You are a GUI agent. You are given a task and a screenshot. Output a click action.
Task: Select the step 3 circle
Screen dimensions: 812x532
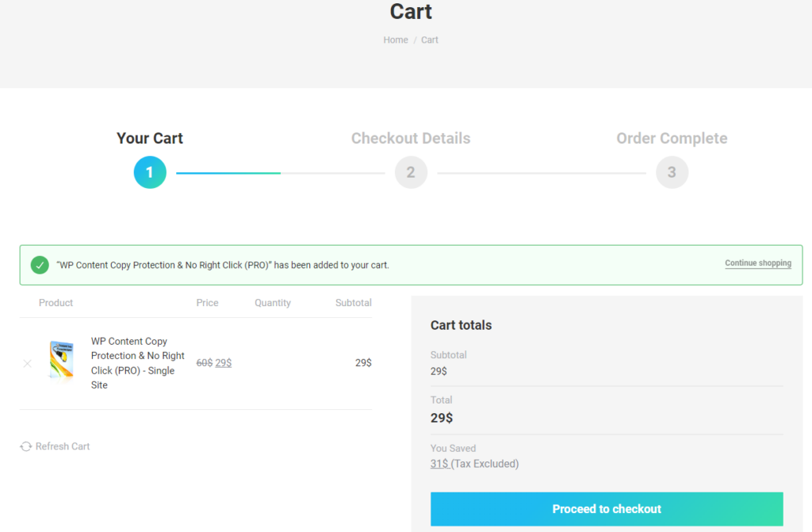tap(672, 173)
